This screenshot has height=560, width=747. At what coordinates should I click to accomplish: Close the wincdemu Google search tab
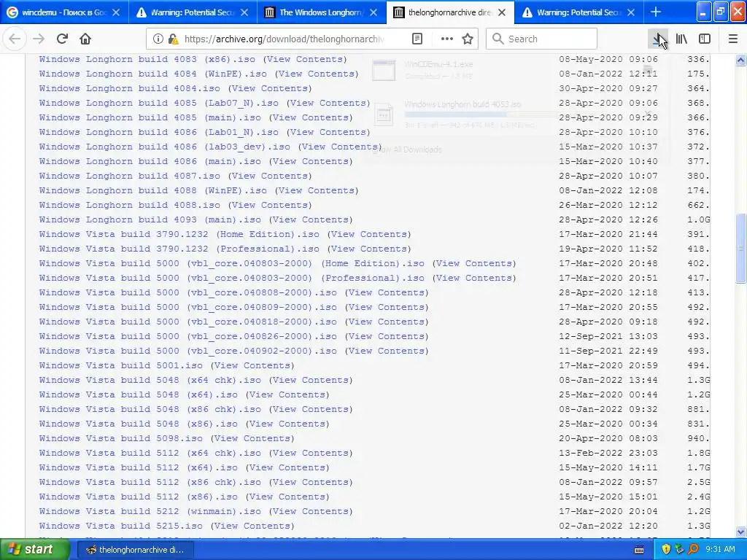coord(116,13)
